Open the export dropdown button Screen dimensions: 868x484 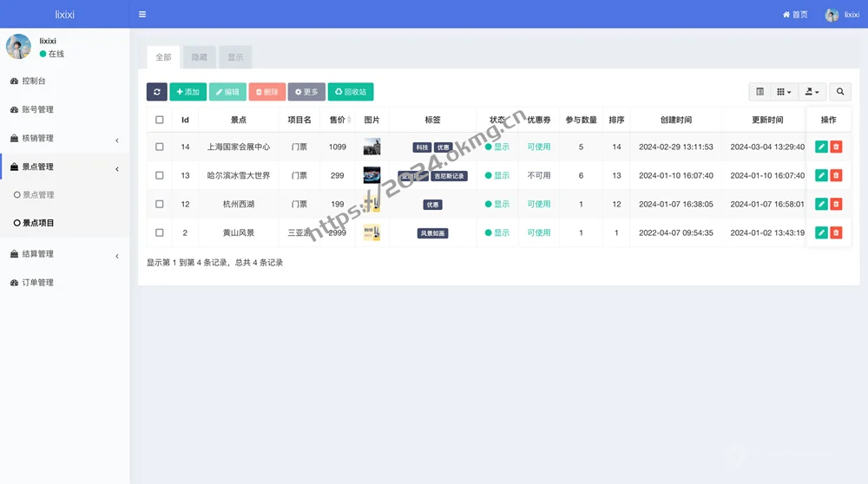812,92
